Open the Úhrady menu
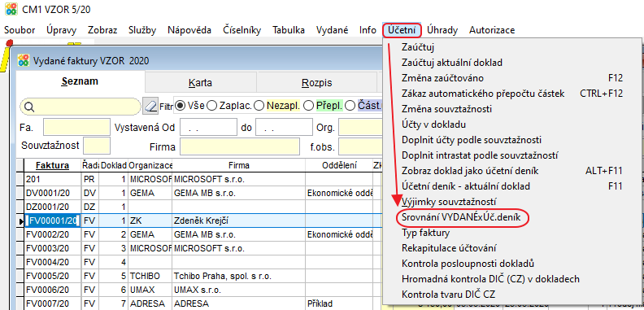Viewport: 644px width, 310px height. pos(442,30)
